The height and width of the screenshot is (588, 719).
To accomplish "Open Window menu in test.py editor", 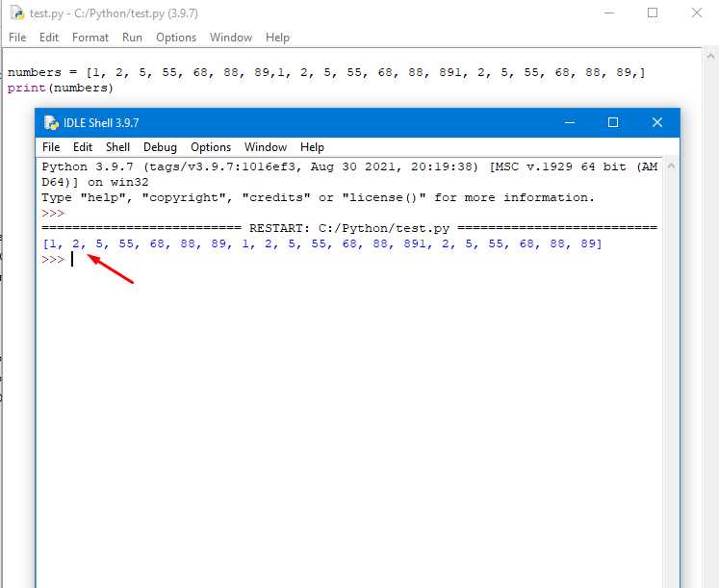I will tap(231, 38).
